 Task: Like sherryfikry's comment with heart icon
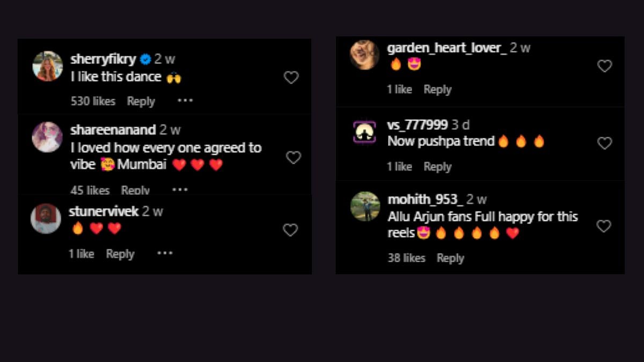click(x=291, y=78)
